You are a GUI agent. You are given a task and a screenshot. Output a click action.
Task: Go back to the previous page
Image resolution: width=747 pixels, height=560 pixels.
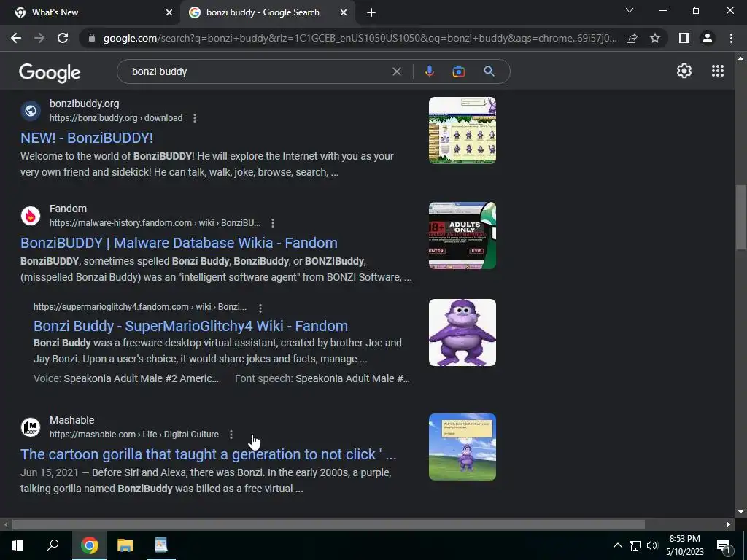coord(16,38)
